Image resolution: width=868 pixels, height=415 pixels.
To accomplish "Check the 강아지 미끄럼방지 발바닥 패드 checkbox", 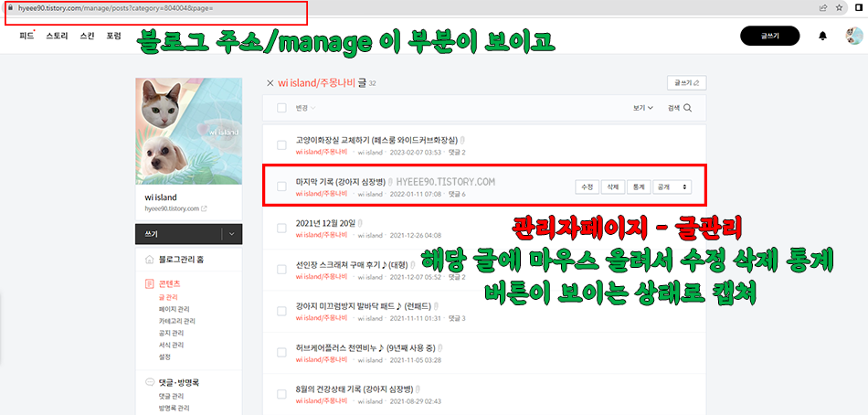I will tap(281, 312).
